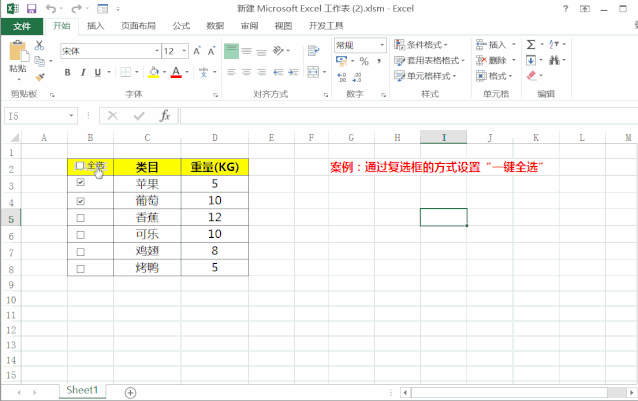Switch to the 页面布局 ribbon tab
Screen dimensions: 638x401
click(x=138, y=26)
